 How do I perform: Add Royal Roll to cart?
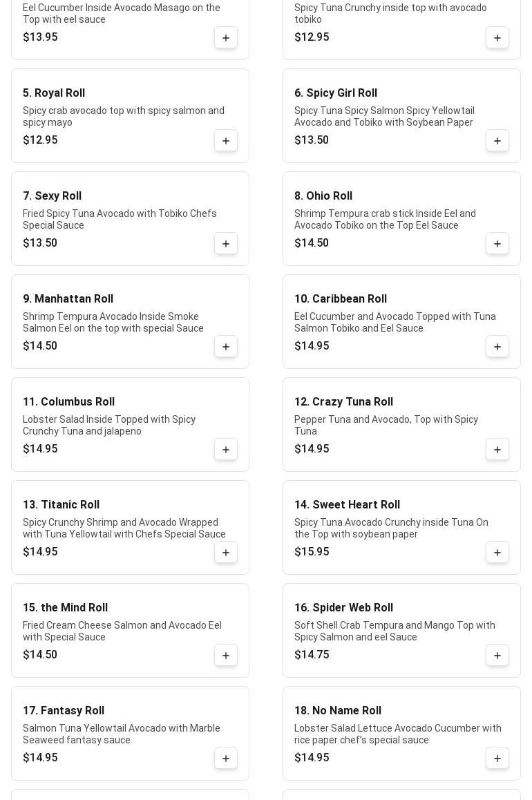pyautogui.click(x=226, y=141)
